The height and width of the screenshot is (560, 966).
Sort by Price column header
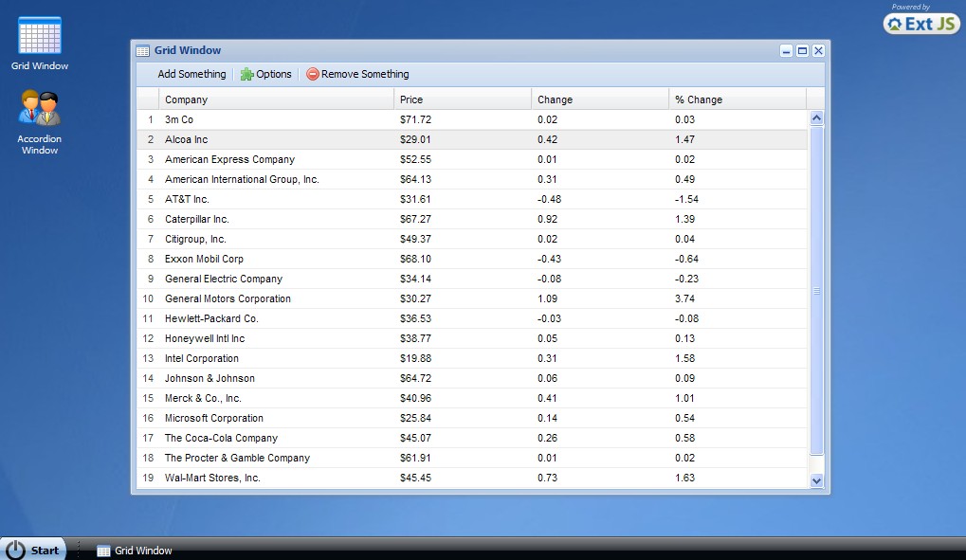tap(463, 99)
